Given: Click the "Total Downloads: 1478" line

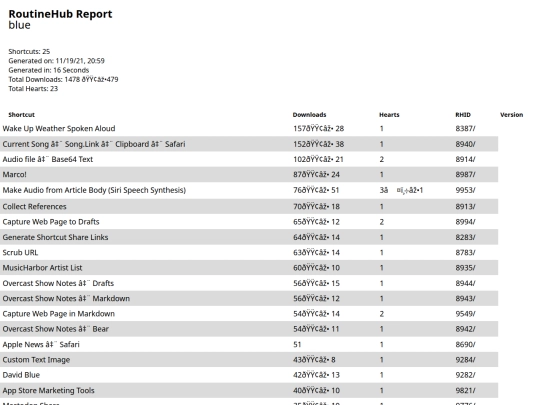Looking at the screenshot, I should (x=63, y=80).
